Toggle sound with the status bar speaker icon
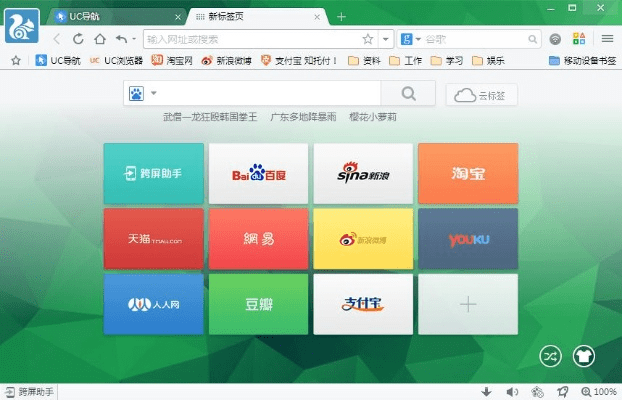The width and height of the screenshot is (622, 400). [x=511, y=392]
